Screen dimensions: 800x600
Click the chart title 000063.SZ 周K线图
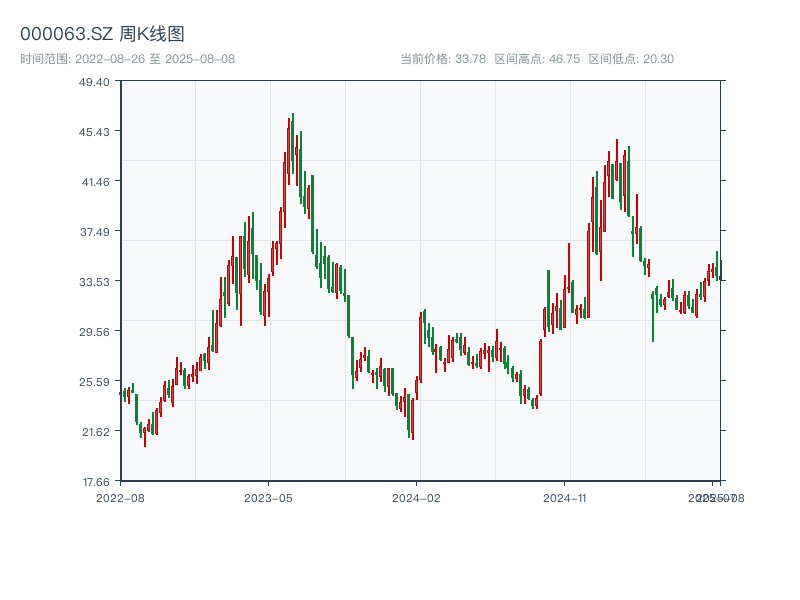pos(102,34)
